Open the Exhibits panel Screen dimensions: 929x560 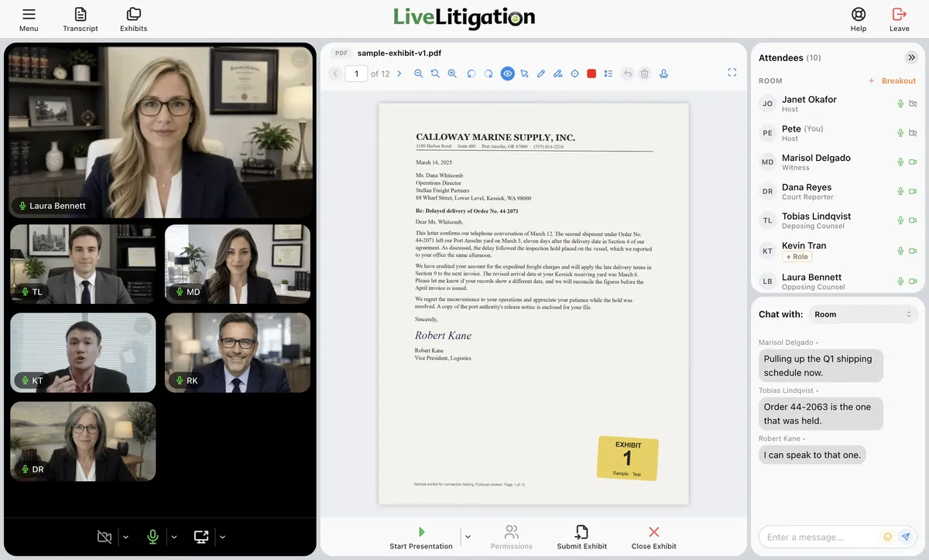pyautogui.click(x=133, y=19)
